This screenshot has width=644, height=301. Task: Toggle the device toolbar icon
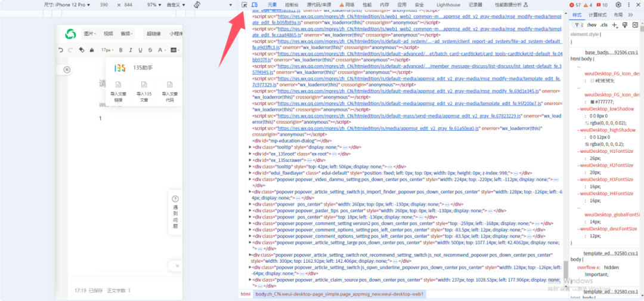254,5
